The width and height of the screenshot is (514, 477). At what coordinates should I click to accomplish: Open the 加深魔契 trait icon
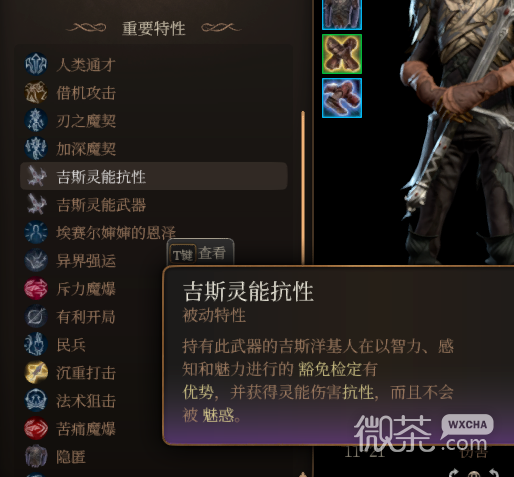[x=36, y=148]
